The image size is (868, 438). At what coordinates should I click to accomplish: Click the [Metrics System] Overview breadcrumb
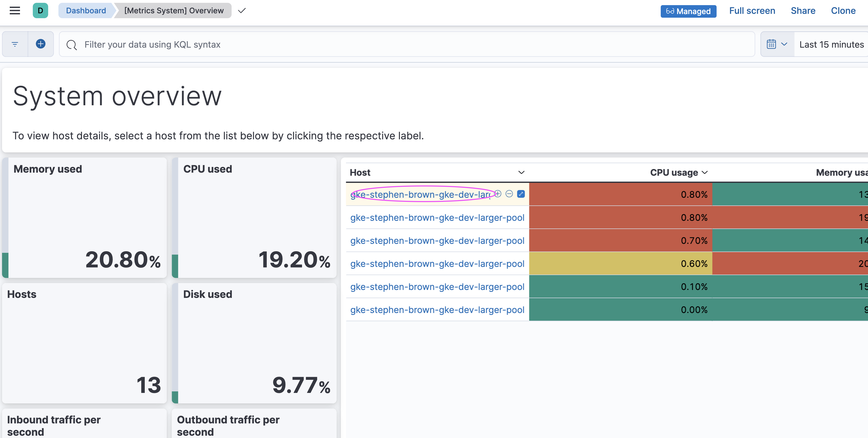pos(174,11)
